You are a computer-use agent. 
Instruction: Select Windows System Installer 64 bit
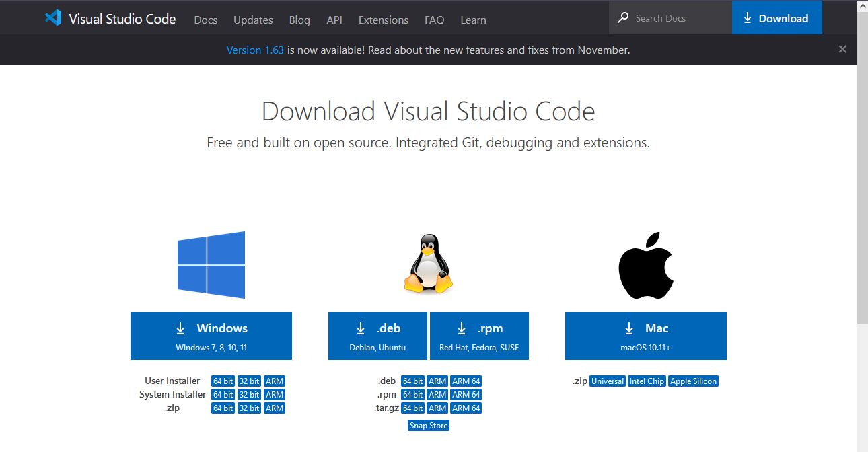click(223, 395)
